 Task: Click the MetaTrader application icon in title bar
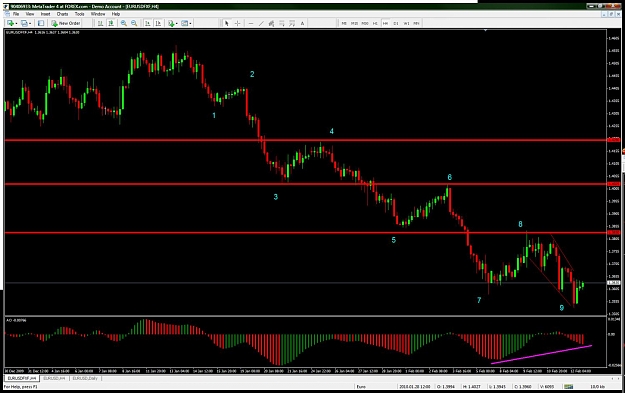click(6, 6)
